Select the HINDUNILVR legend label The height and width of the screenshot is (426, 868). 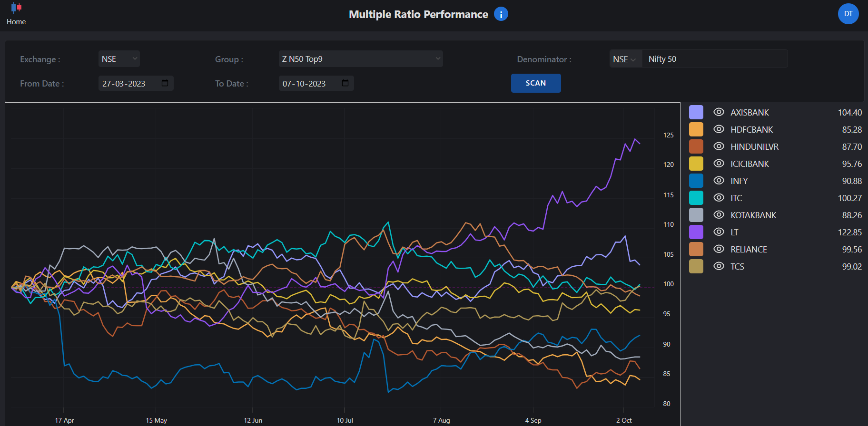pyautogui.click(x=755, y=147)
